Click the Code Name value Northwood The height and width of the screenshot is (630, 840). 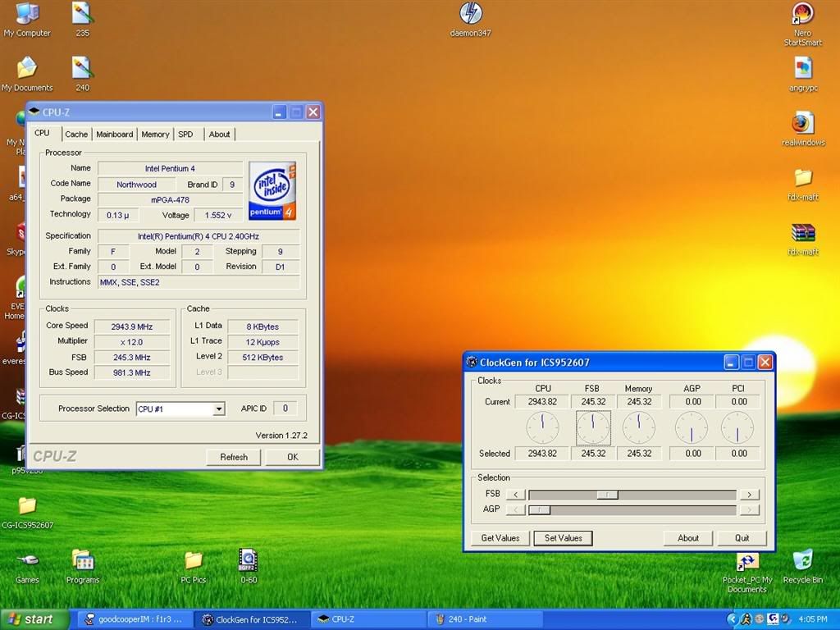137,185
